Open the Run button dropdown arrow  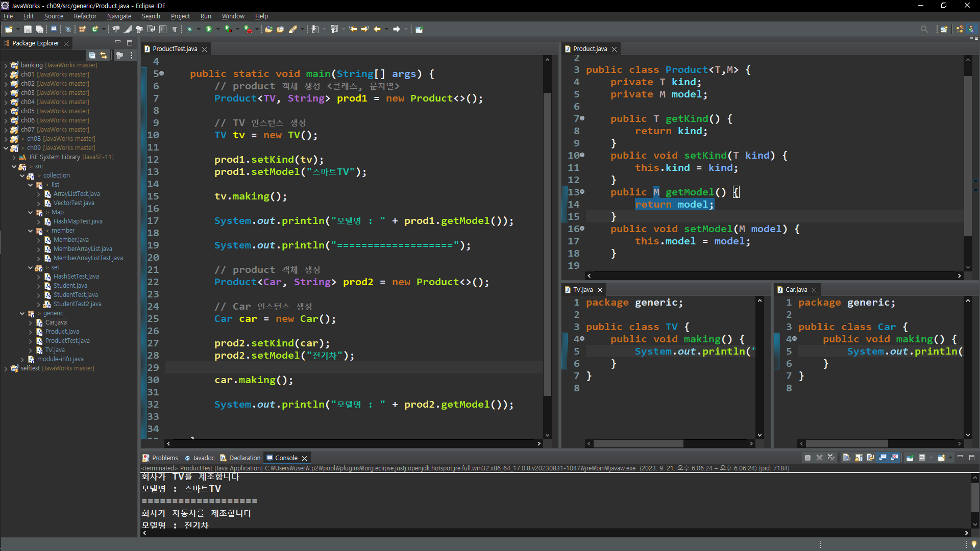point(218,29)
